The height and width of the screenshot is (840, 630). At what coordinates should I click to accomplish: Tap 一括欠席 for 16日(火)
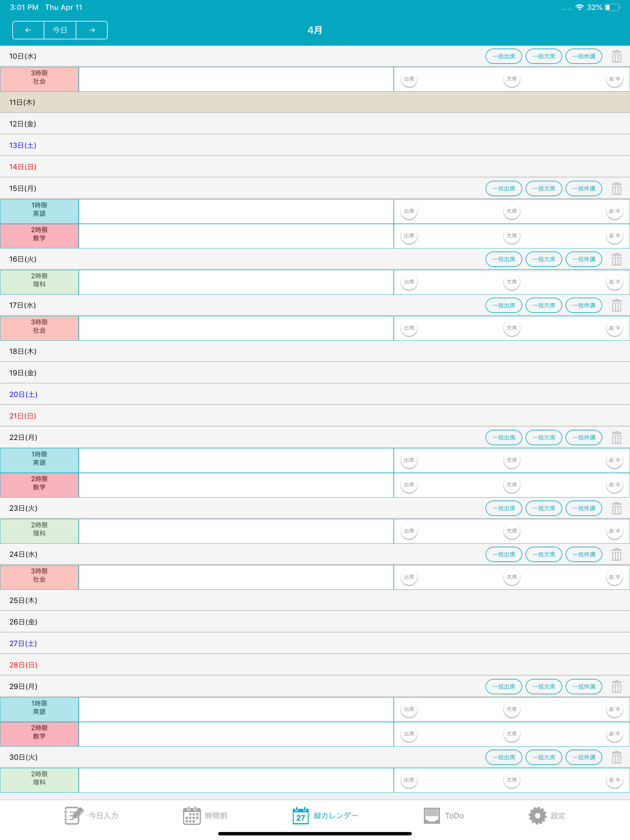coord(544,260)
